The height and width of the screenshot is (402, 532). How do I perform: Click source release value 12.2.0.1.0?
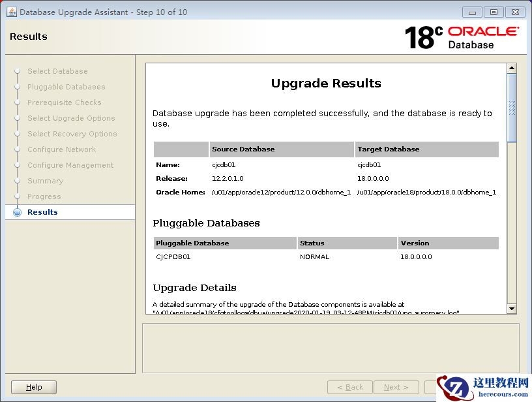pos(228,179)
